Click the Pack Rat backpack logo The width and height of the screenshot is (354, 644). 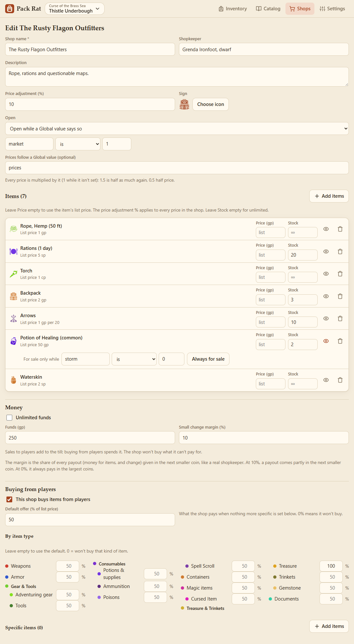pyautogui.click(x=10, y=9)
